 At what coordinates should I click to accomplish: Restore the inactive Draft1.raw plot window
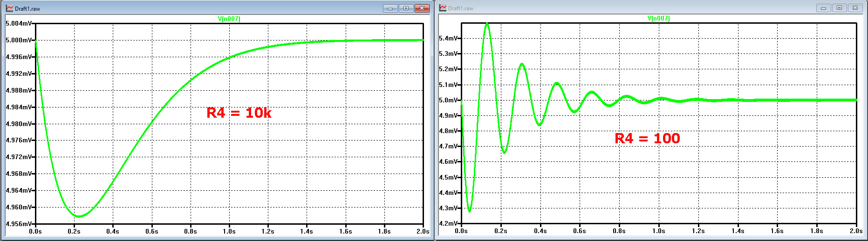pos(839,8)
